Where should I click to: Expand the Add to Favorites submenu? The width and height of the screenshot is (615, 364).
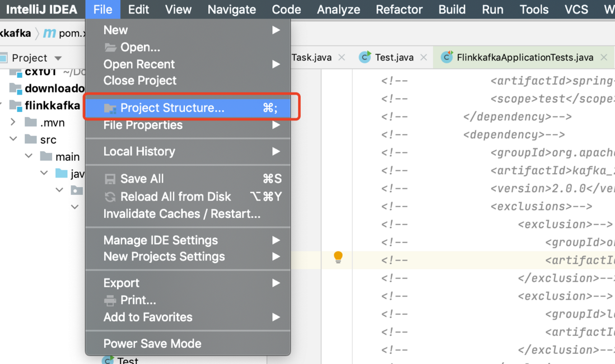click(188, 318)
